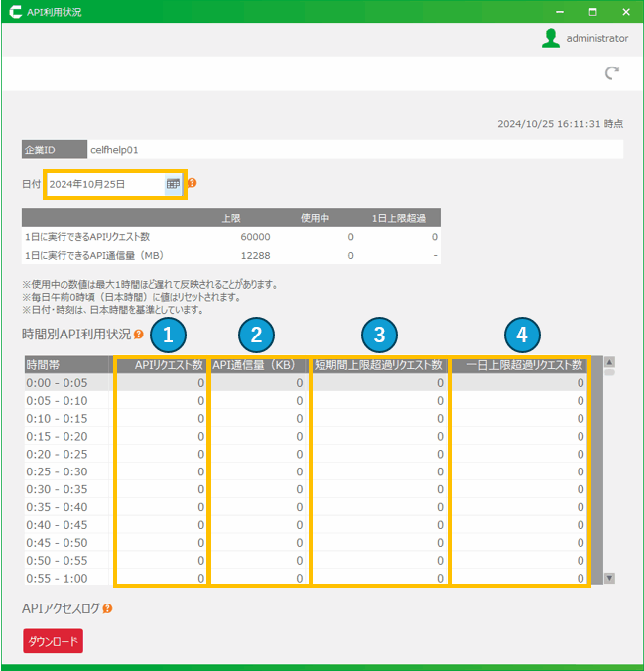This screenshot has height=671, width=644.
Task: Click the API通信量（KB） column header
Action: pos(260,365)
